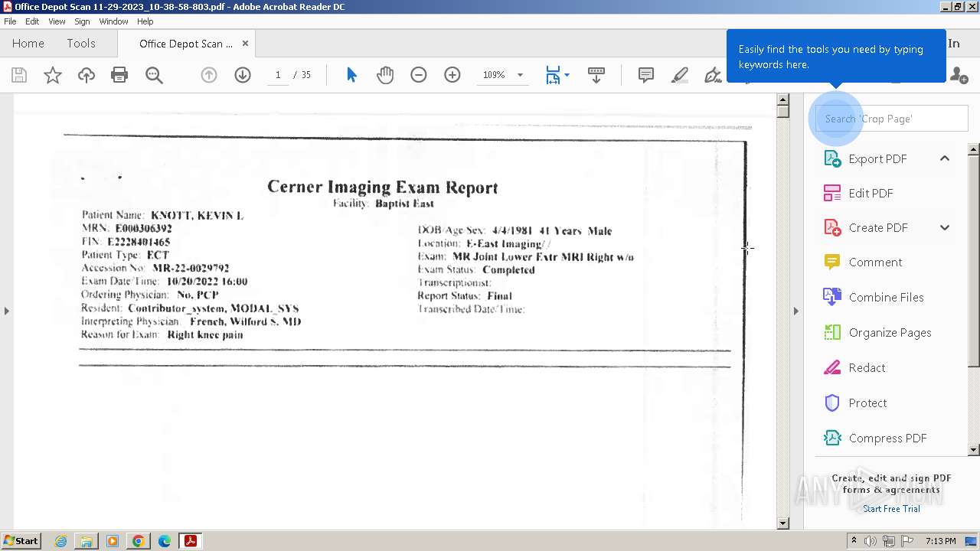Click the Cerner Imaging Exam Report heading
Image resolution: width=980 pixels, height=551 pixels.
[x=382, y=187]
